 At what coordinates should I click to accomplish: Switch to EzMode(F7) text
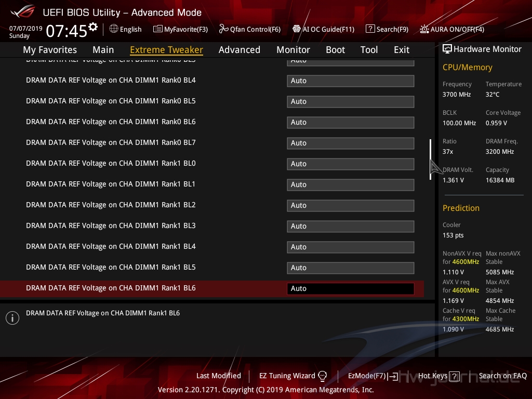367,376
